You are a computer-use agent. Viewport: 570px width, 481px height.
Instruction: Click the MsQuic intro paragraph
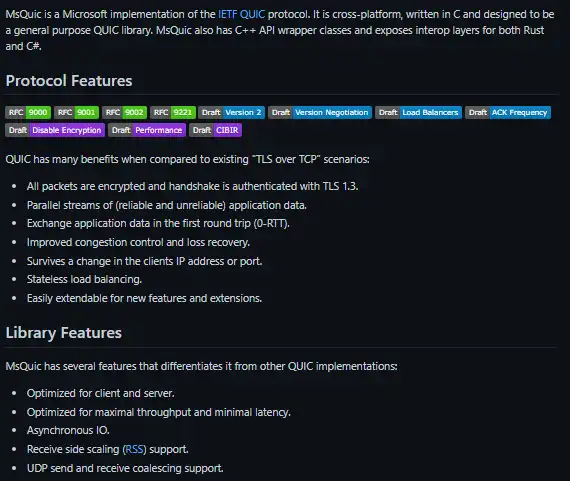280,30
